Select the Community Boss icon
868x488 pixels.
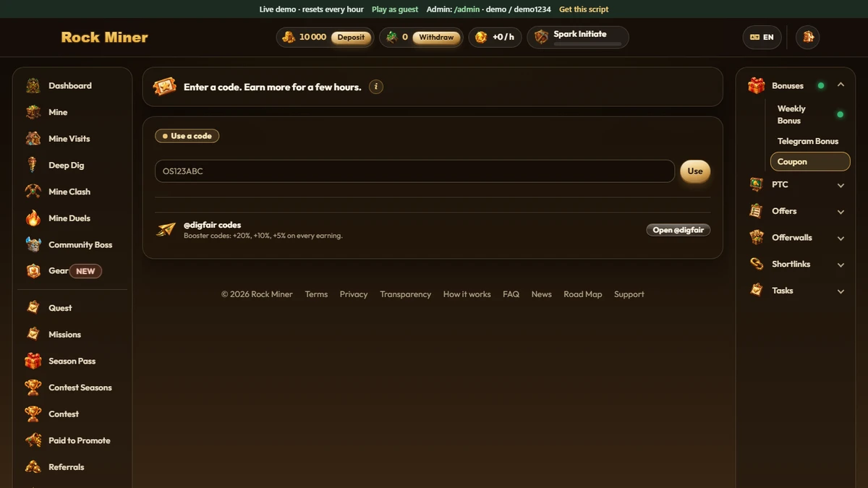click(x=33, y=245)
